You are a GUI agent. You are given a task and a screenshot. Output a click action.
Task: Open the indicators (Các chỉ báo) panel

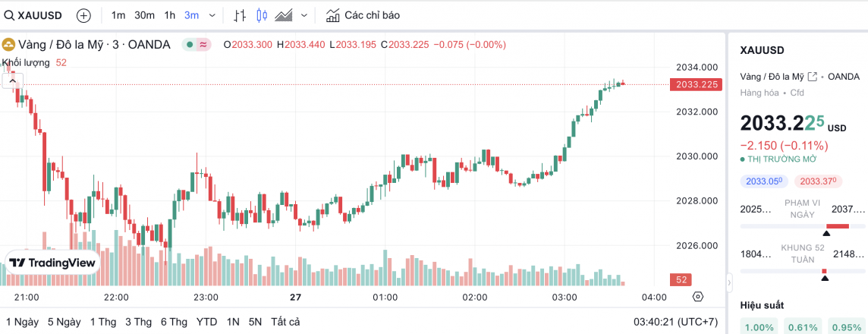click(x=363, y=15)
